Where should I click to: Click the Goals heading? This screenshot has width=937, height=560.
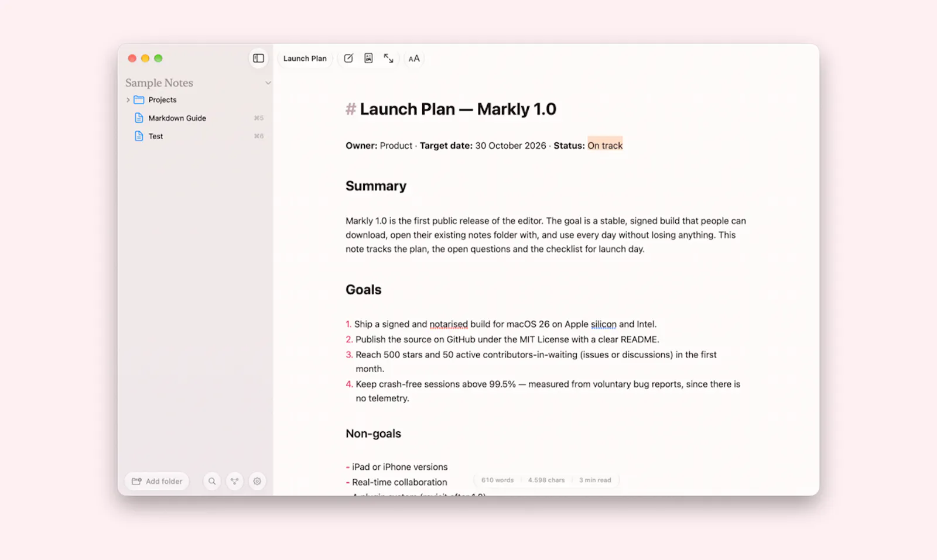(364, 290)
